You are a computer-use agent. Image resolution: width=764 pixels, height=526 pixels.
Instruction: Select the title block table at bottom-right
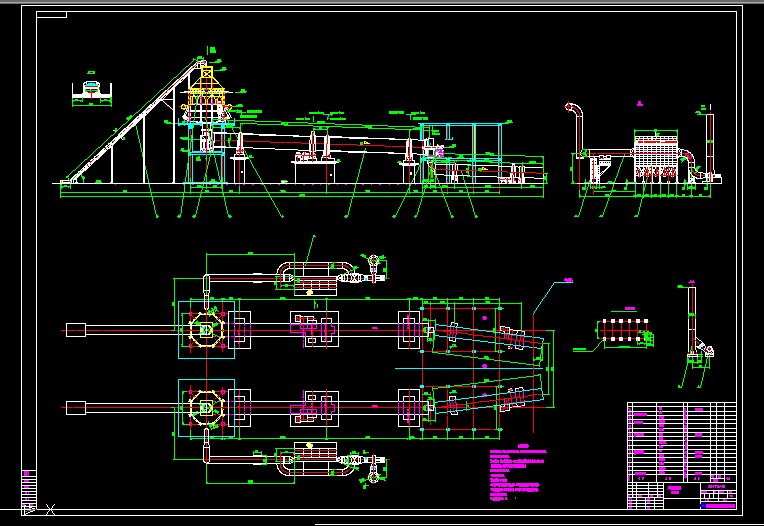point(680,454)
